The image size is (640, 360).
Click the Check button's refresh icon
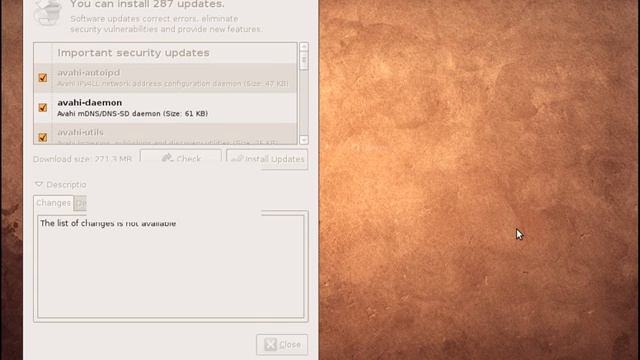pos(167,158)
